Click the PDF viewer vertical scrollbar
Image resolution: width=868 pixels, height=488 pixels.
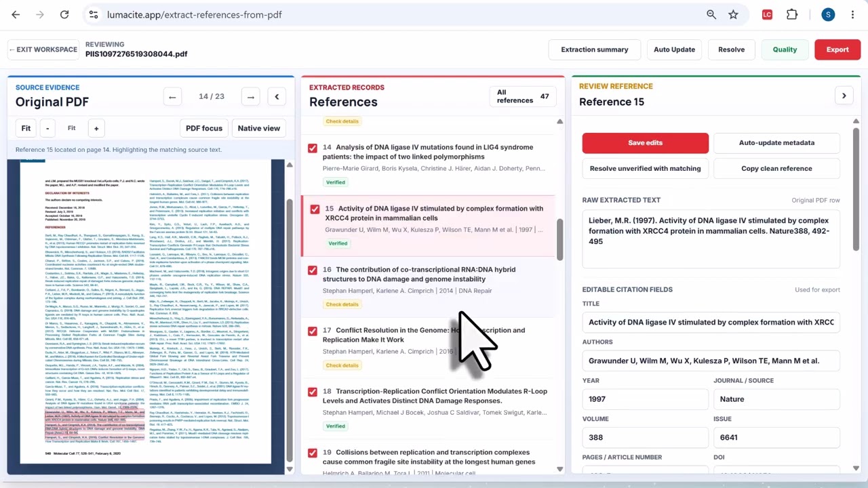(x=290, y=329)
